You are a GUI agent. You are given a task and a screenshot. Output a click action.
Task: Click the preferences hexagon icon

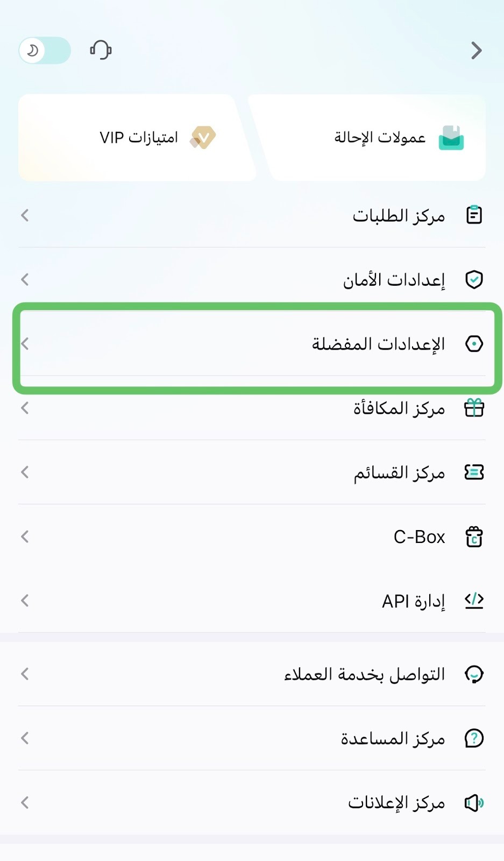click(x=474, y=344)
